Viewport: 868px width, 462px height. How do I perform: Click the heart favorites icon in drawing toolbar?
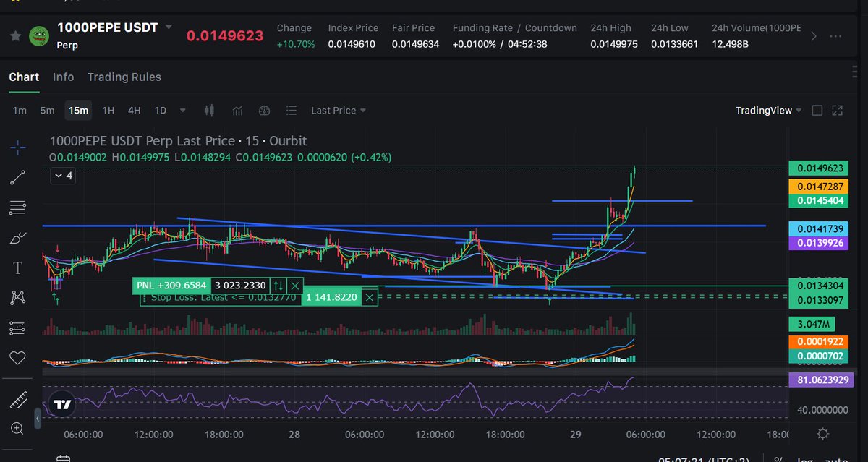pyautogui.click(x=18, y=358)
